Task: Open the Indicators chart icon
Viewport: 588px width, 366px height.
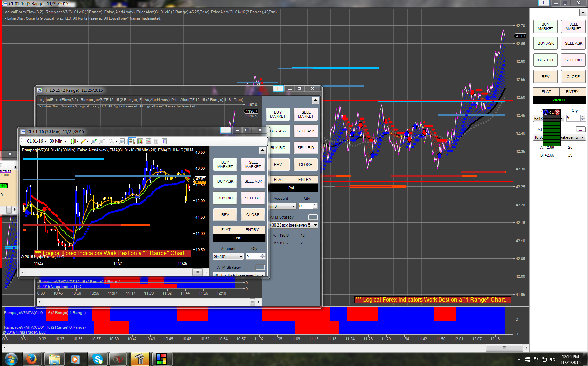Action: click(x=148, y=141)
